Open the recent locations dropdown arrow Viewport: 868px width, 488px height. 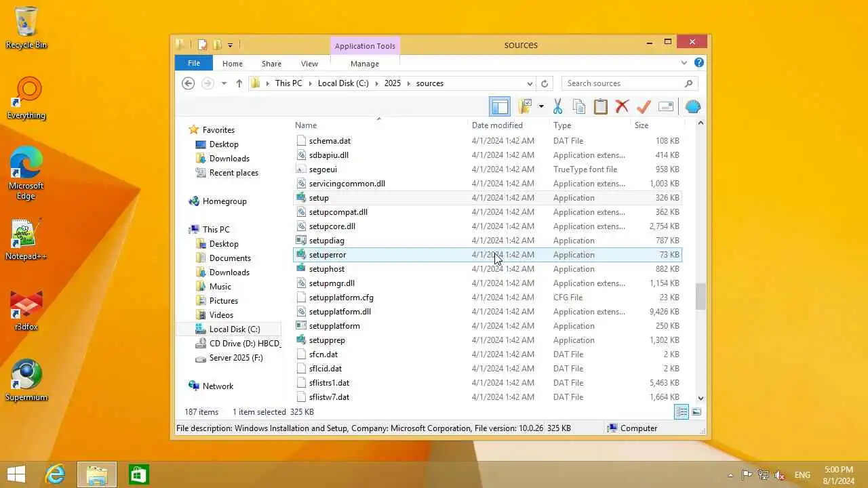224,83
